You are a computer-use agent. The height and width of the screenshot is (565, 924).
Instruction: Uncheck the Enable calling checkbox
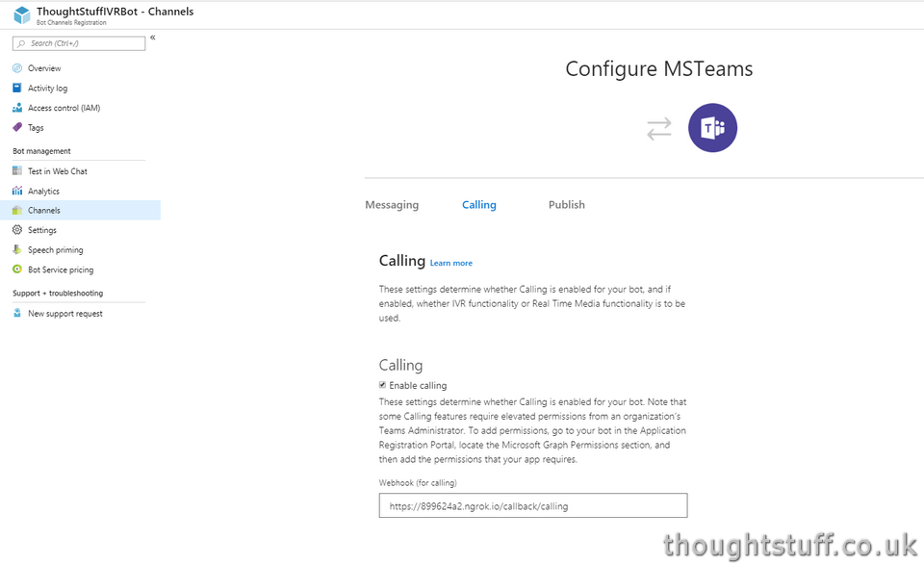[383, 385]
